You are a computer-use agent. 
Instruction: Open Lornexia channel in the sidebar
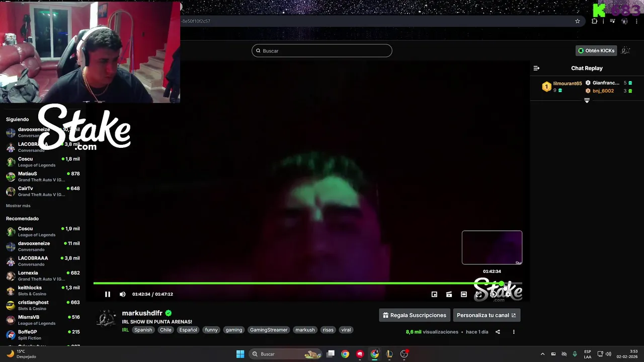click(x=43, y=276)
